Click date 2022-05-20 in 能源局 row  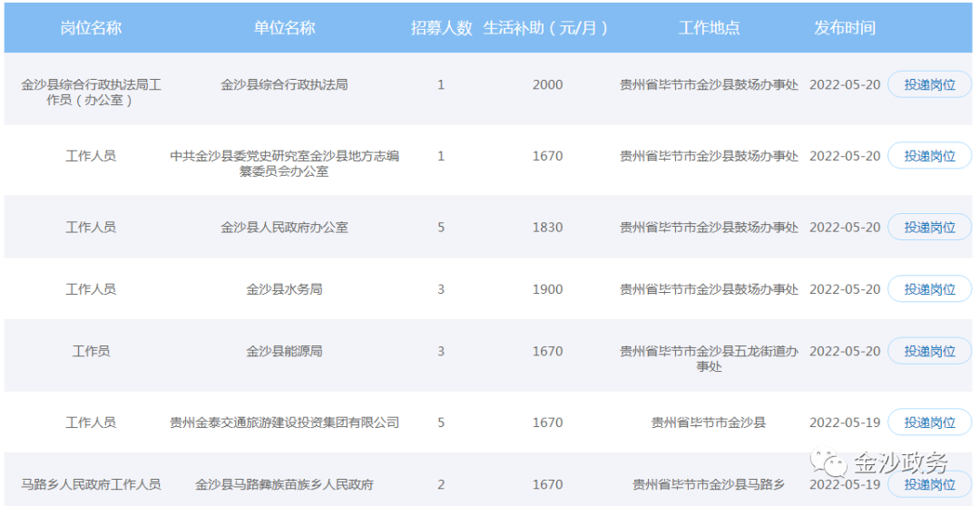pyautogui.click(x=845, y=351)
